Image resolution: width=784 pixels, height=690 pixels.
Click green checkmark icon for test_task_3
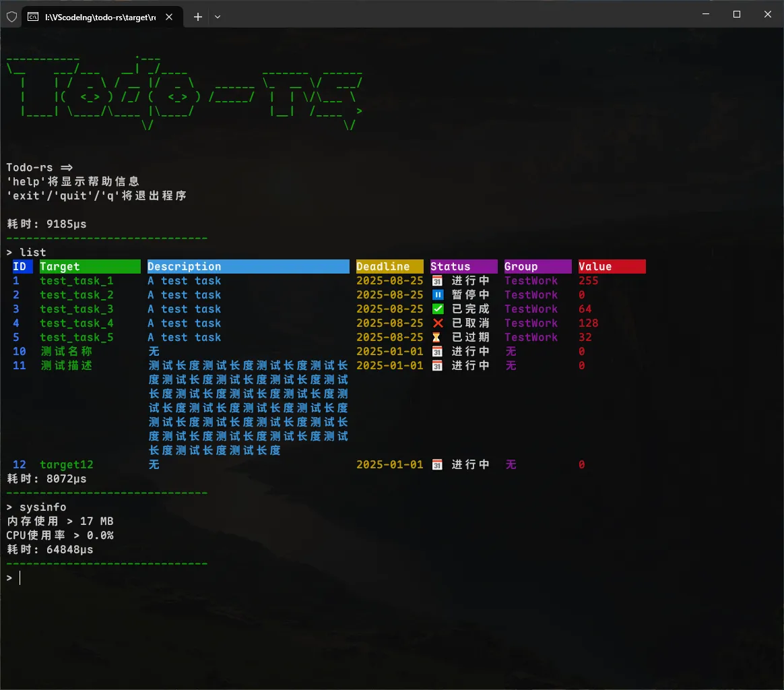point(438,309)
